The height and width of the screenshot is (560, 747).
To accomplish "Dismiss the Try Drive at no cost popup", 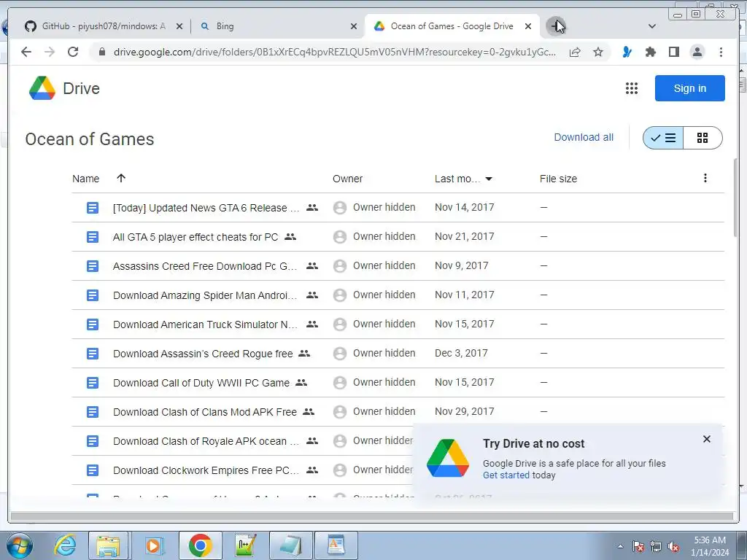I will click(x=707, y=439).
